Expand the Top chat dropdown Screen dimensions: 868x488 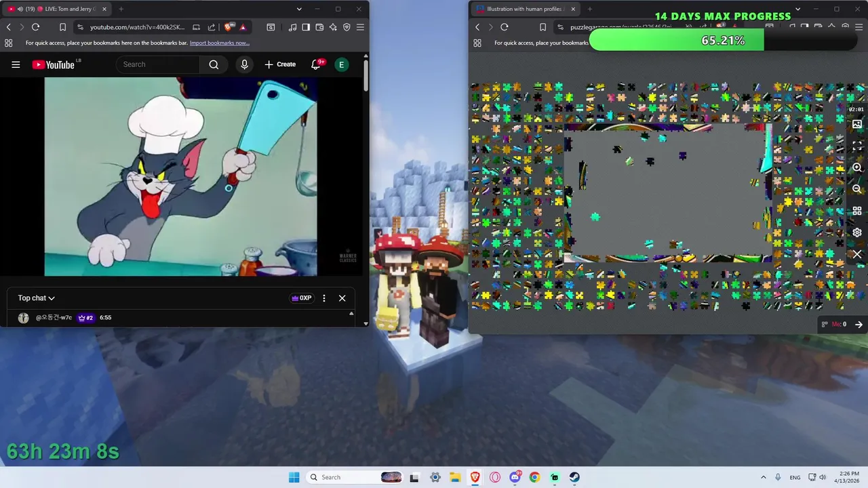coord(37,298)
